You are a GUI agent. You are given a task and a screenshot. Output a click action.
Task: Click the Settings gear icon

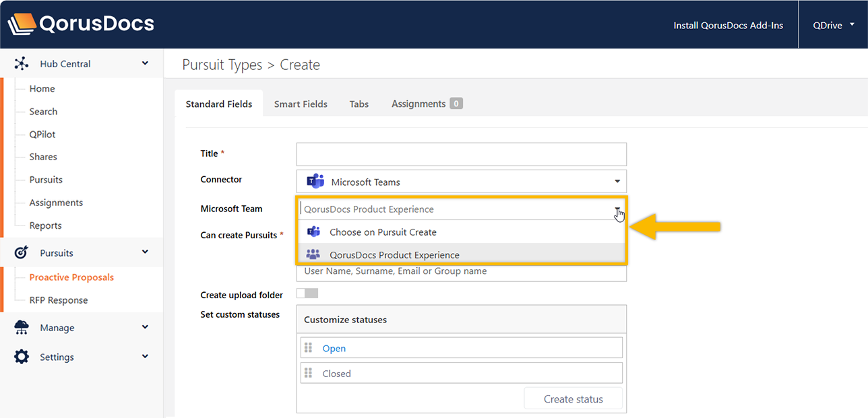(22, 357)
